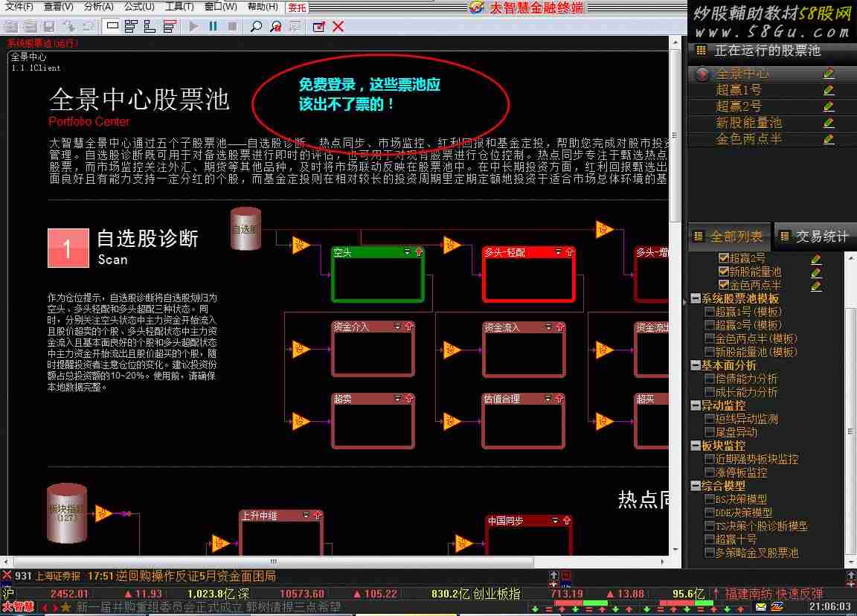Click the 中国同步 box title

[x=506, y=521]
